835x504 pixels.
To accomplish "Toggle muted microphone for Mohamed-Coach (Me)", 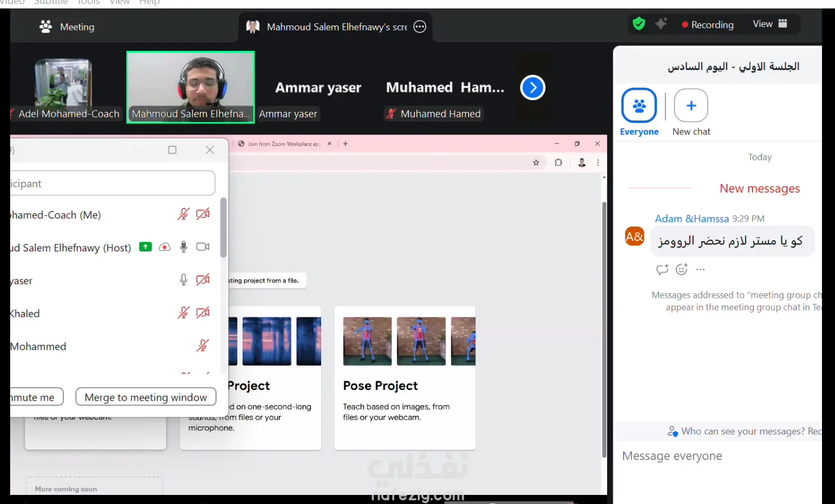I will coord(183,214).
